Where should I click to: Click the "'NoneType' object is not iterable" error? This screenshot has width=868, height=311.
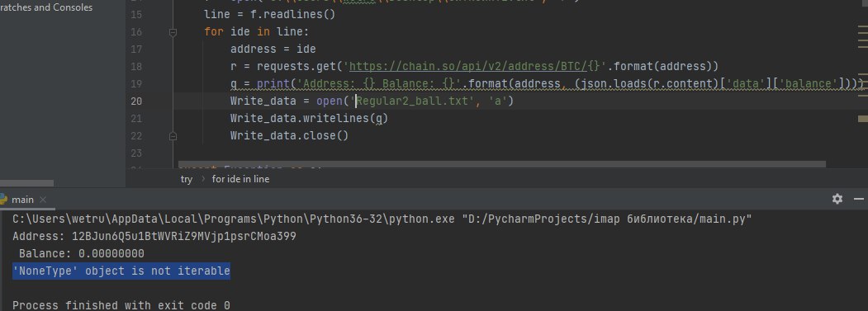(x=121, y=271)
